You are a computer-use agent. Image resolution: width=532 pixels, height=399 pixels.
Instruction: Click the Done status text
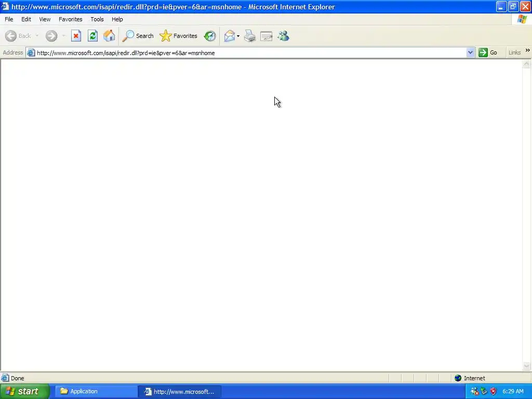[x=18, y=378]
